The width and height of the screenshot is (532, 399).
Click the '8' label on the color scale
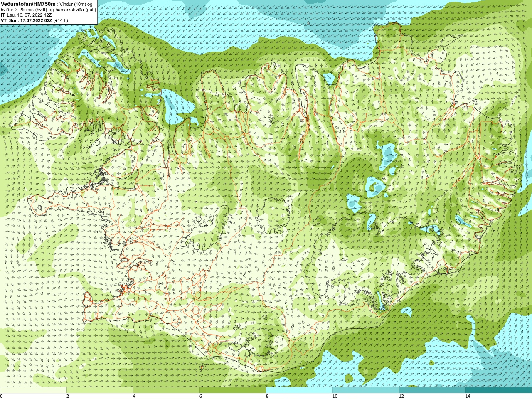[x=267, y=396]
